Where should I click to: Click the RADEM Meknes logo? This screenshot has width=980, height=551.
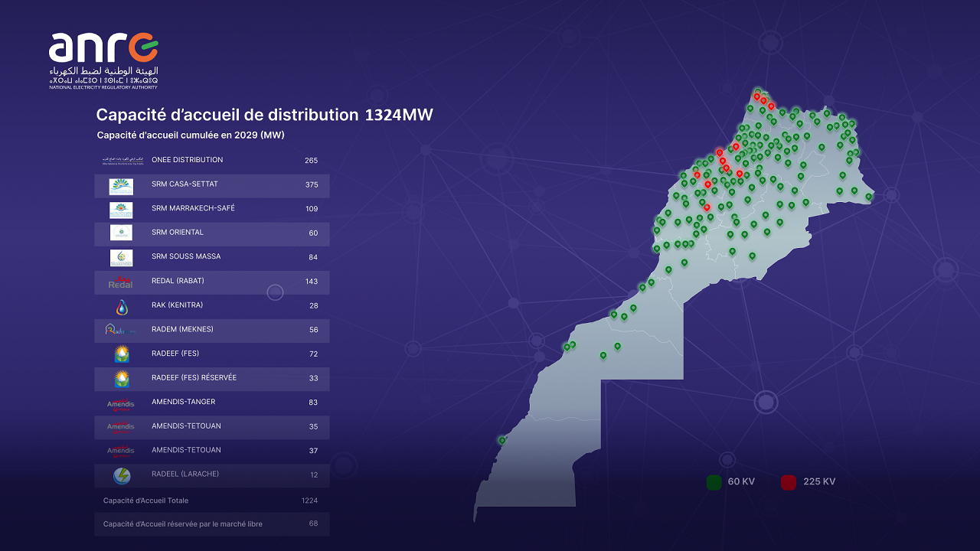(121, 330)
